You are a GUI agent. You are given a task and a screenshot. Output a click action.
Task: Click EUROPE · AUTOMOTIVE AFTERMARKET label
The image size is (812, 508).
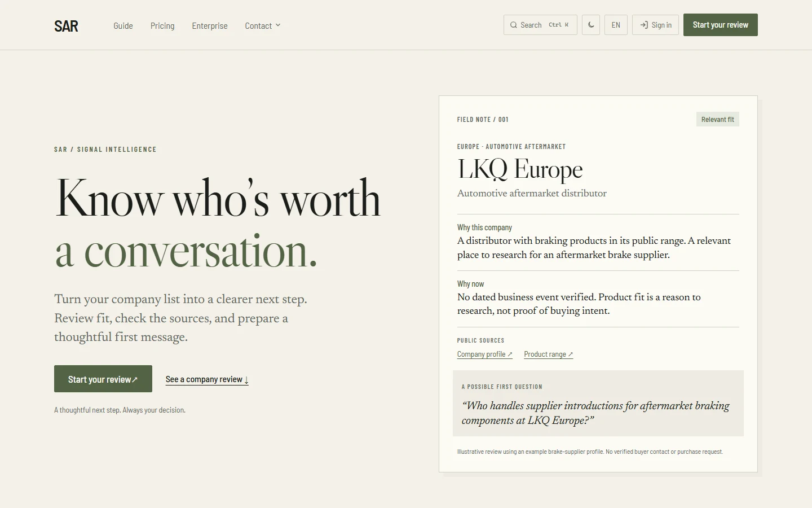[511, 147]
